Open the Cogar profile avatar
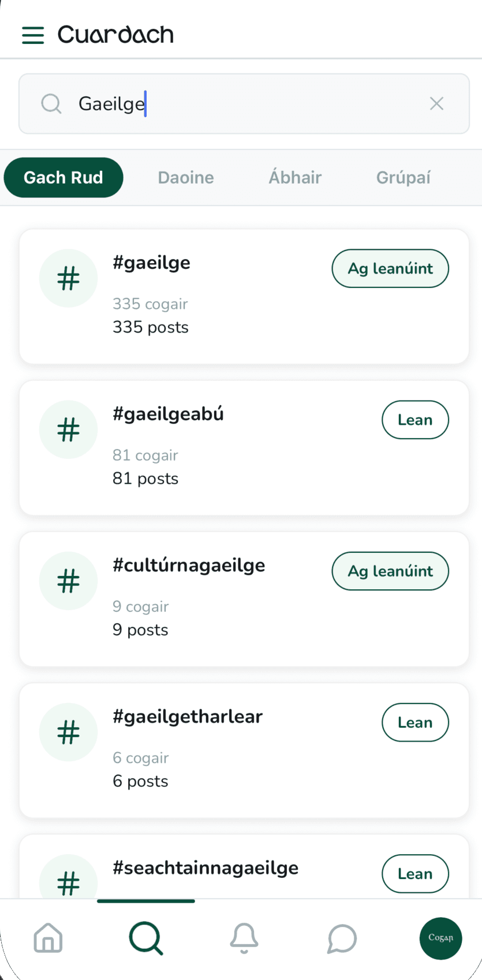482x980 pixels. point(440,938)
